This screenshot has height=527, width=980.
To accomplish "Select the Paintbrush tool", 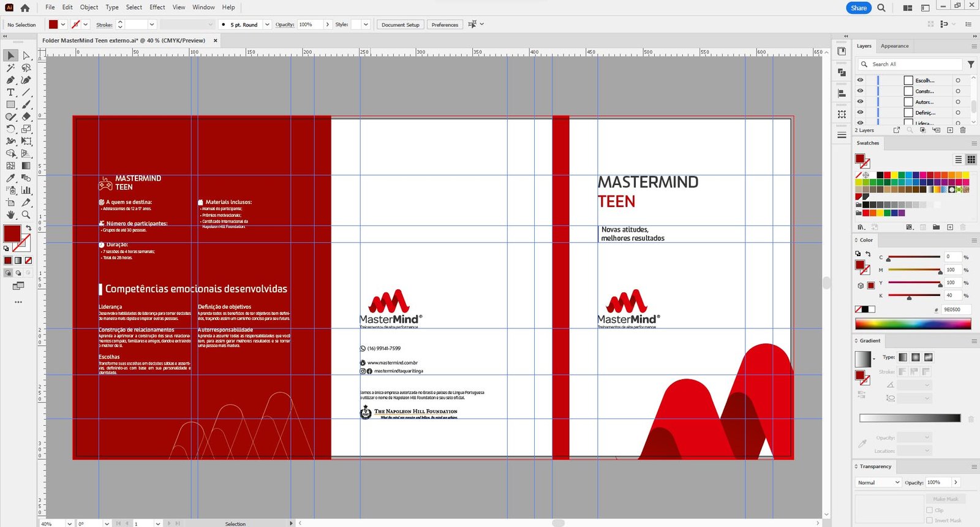I will pos(26,105).
